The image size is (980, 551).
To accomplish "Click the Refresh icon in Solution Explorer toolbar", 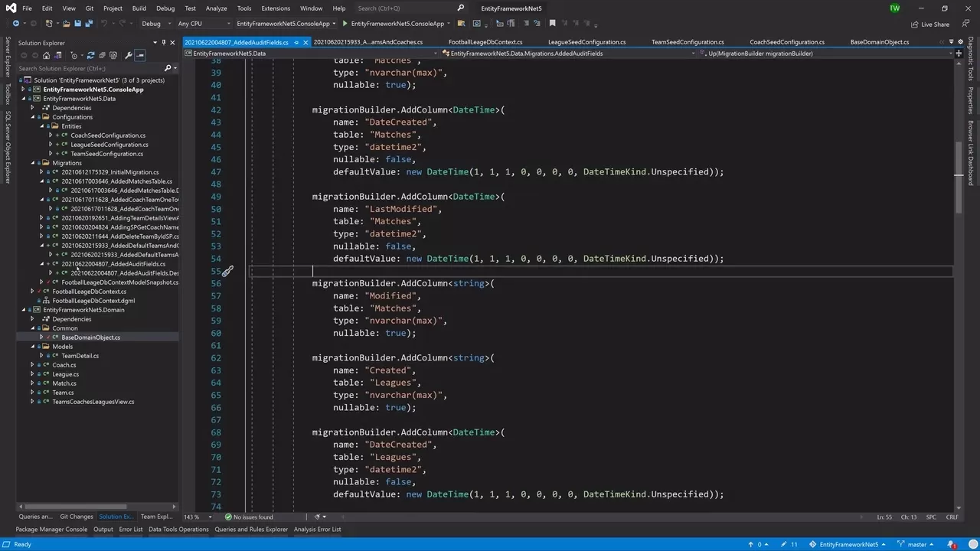I will point(90,55).
